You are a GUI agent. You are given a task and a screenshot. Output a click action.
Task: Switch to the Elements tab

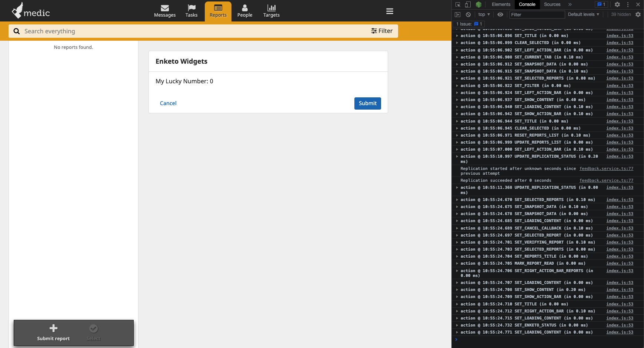pyautogui.click(x=501, y=4)
